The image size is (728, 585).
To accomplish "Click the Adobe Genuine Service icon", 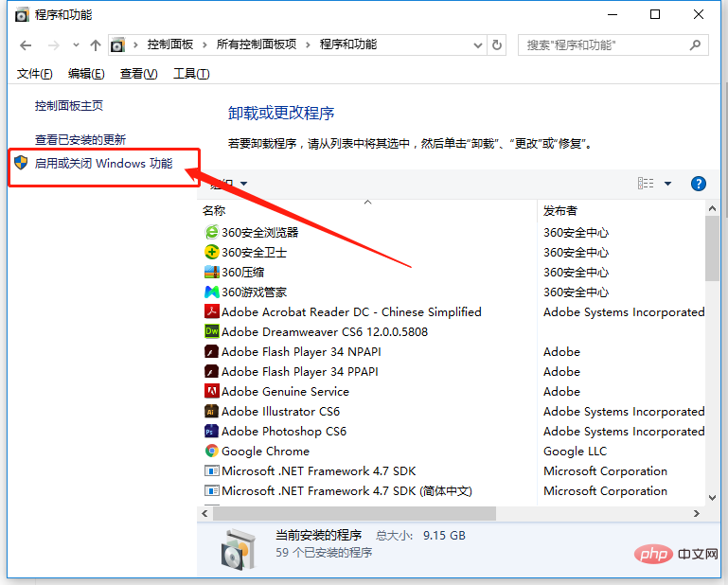I will click(212, 391).
